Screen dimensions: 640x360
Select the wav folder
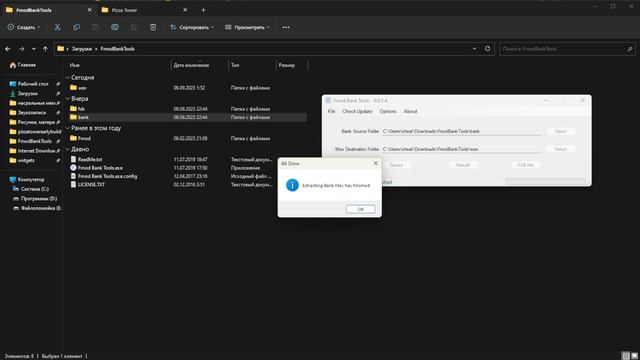tap(82, 88)
